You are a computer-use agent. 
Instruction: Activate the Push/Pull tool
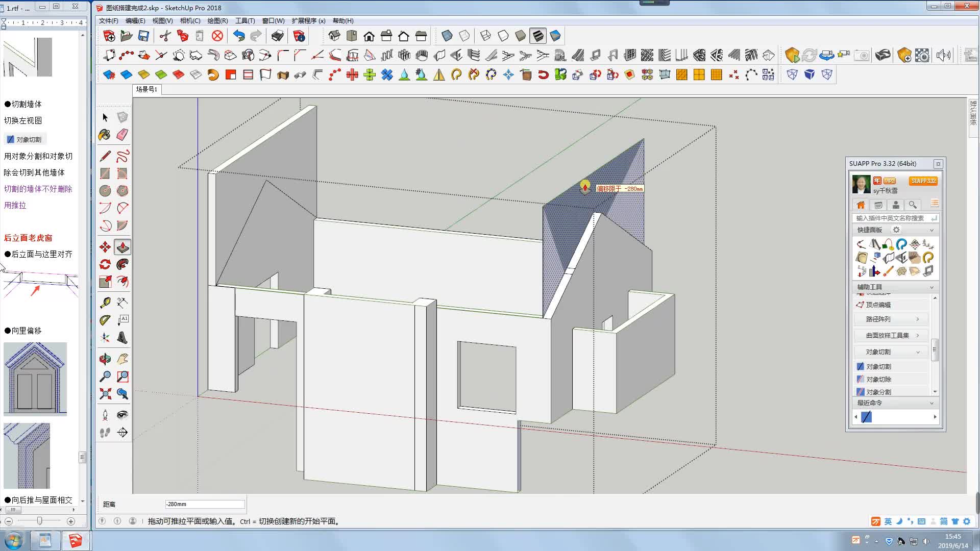[x=122, y=247]
